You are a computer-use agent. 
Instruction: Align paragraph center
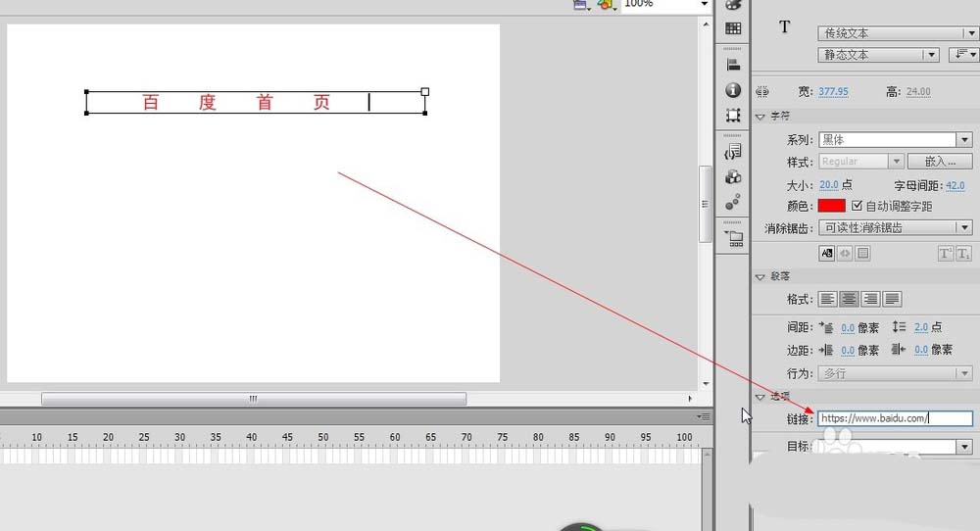click(x=849, y=299)
